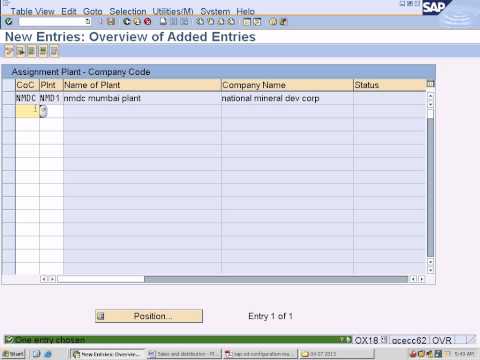Click the NMDC company code cell
This screenshot has height=360, width=480.
pyautogui.click(x=26, y=98)
